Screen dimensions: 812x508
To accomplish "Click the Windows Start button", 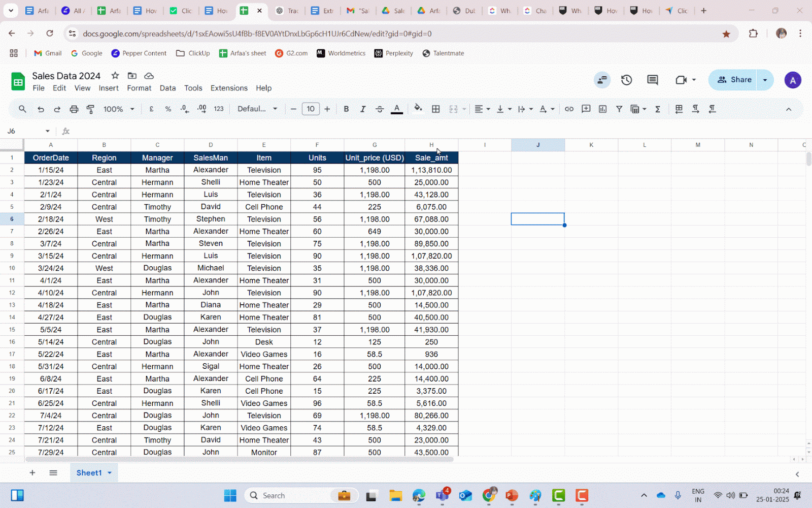I will [x=230, y=495].
